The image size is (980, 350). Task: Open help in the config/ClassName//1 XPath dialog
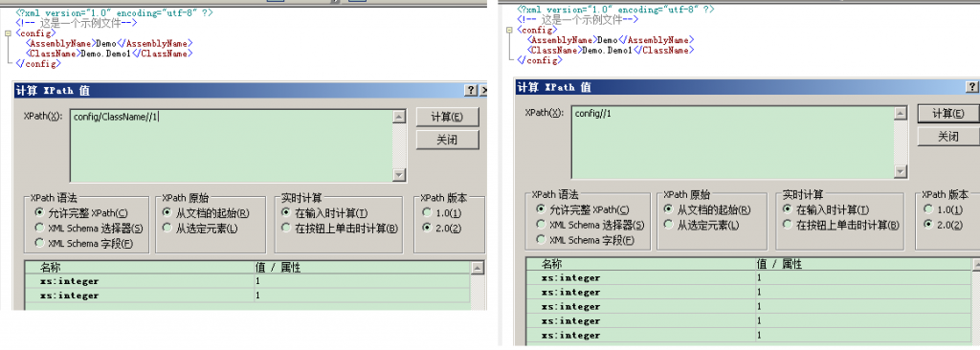(x=471, y=91)
